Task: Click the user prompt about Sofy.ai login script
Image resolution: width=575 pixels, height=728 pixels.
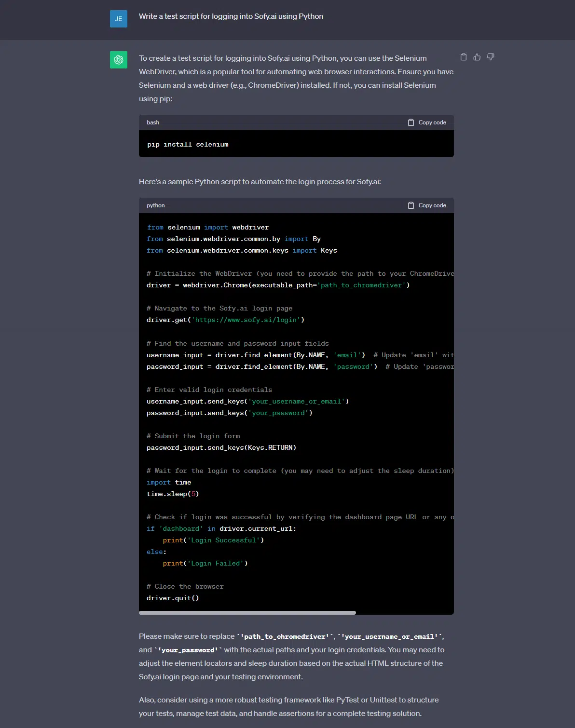Action: (231, 16)
